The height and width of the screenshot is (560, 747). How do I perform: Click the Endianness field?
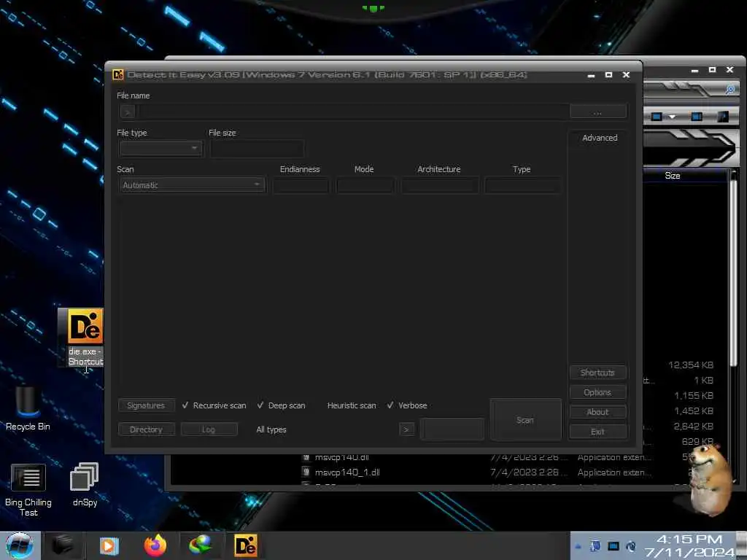[301, 185]
